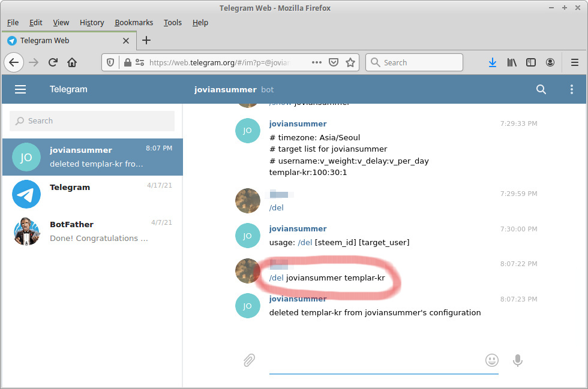Image resolution: width=588 pixels, height=389 pixels.
Task: Reload the Telegram Web page
Action: [x=53, y=62]
